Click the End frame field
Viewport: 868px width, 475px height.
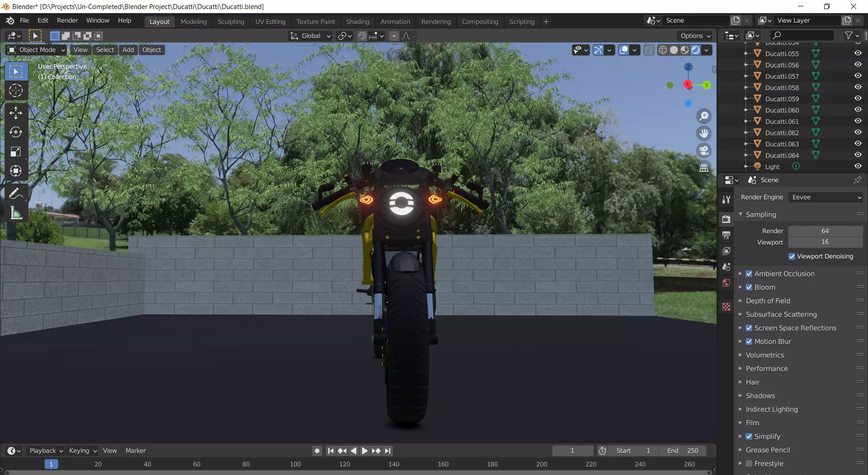coord(683,451)
